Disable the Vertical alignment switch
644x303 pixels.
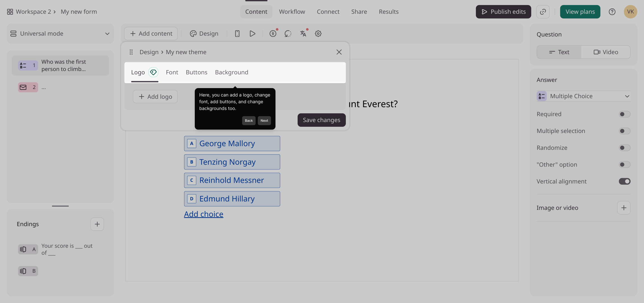point(625,182)
